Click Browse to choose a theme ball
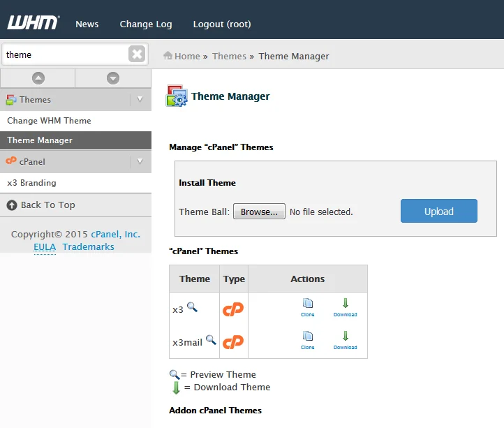 [259, 212]
